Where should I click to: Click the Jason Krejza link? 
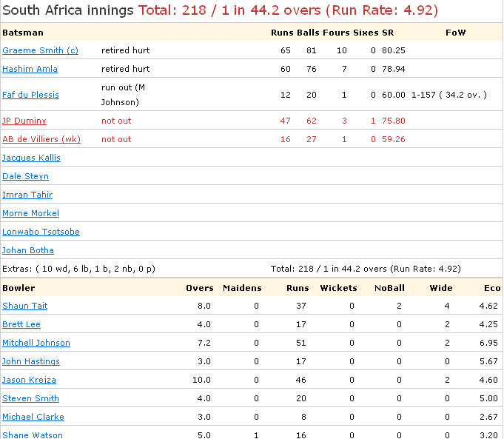click(29, 380)
